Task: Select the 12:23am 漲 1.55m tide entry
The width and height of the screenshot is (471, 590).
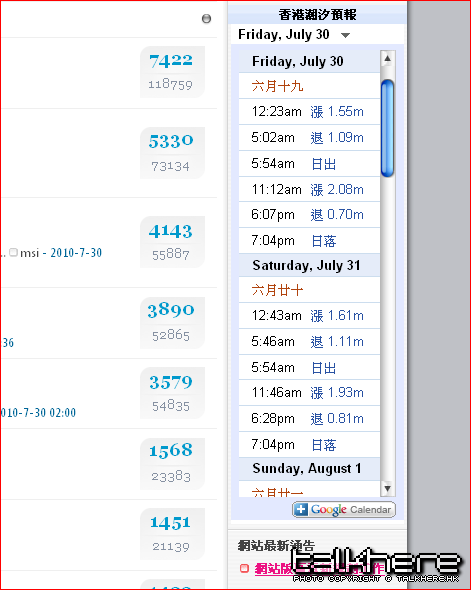Action: pos(309,112)
